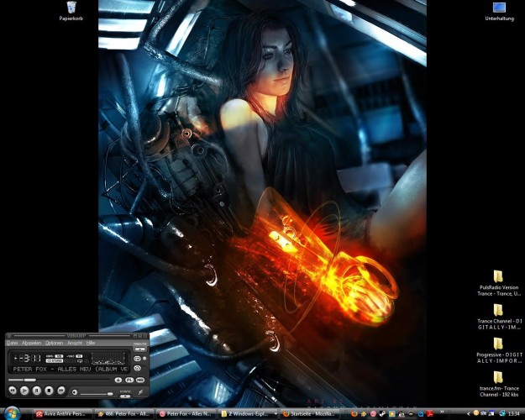525x420 pixels.
Task: Pause the Peter Fox track
Action: (x=36, y=391)
